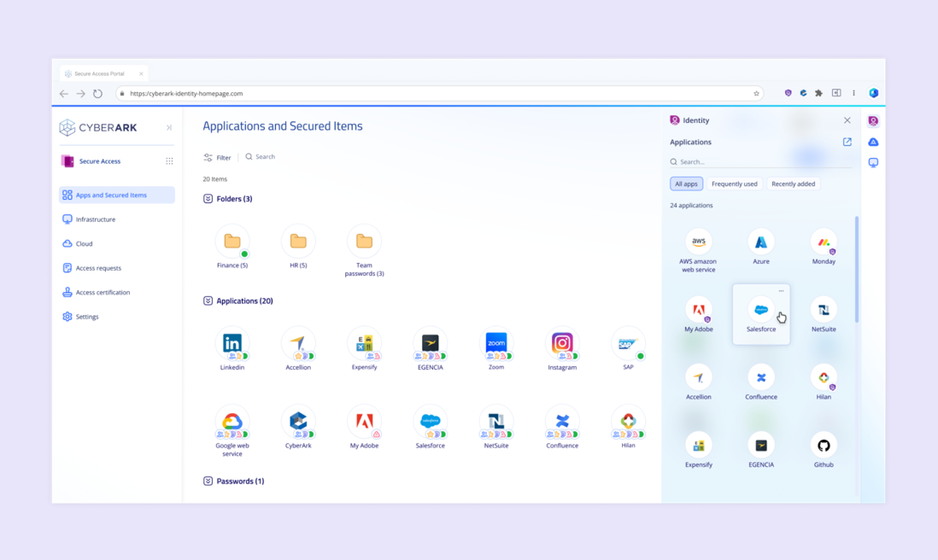Open the Instagram application
The height and width of the screenshot is (560, 938).
click(562, 343)
